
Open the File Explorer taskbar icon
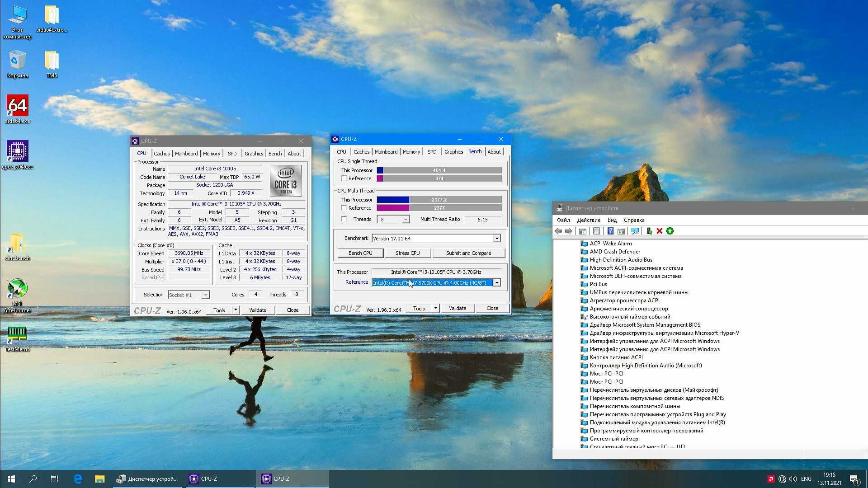pos(99,479)
